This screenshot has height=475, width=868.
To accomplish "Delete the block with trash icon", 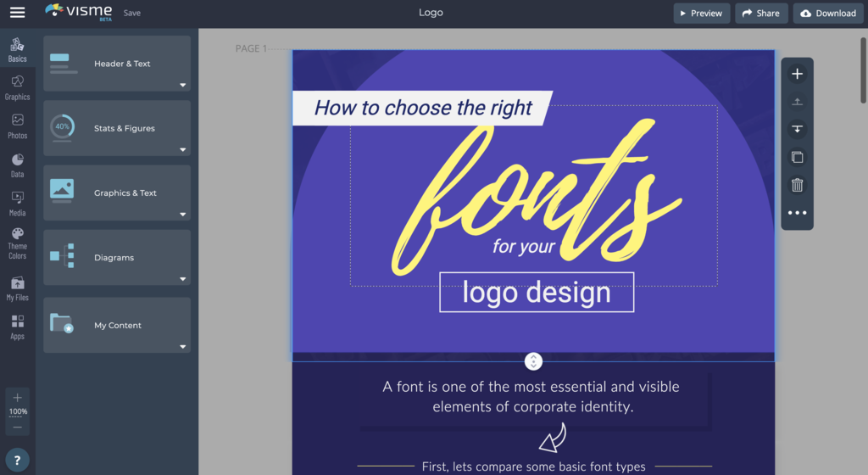I will (x=797, y=185).
